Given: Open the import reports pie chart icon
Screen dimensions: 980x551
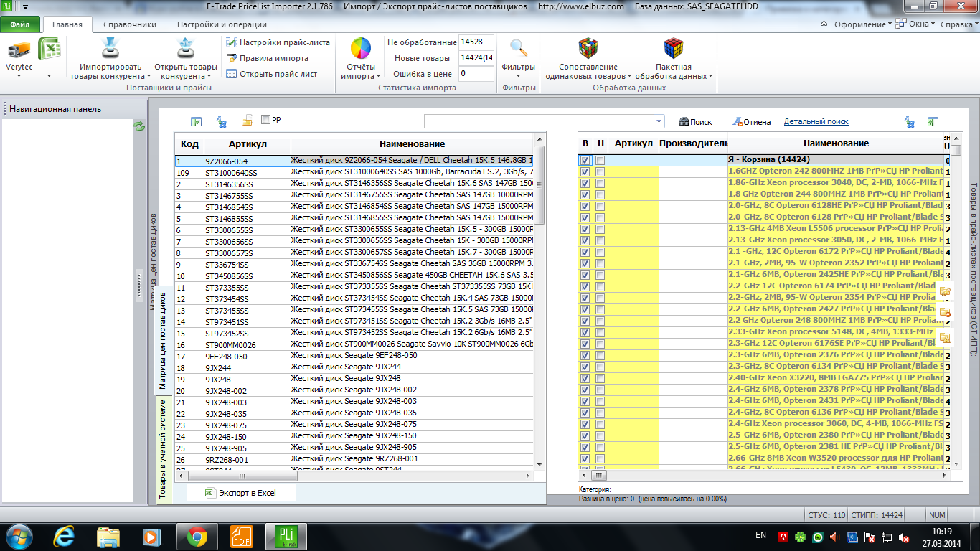Looking at the screenshot, I should pyautogui.click(x=361, y=49).
